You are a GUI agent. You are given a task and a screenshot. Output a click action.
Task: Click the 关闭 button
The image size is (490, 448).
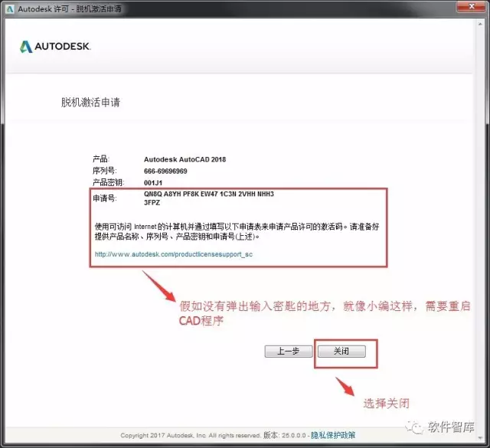coord(341,351)
